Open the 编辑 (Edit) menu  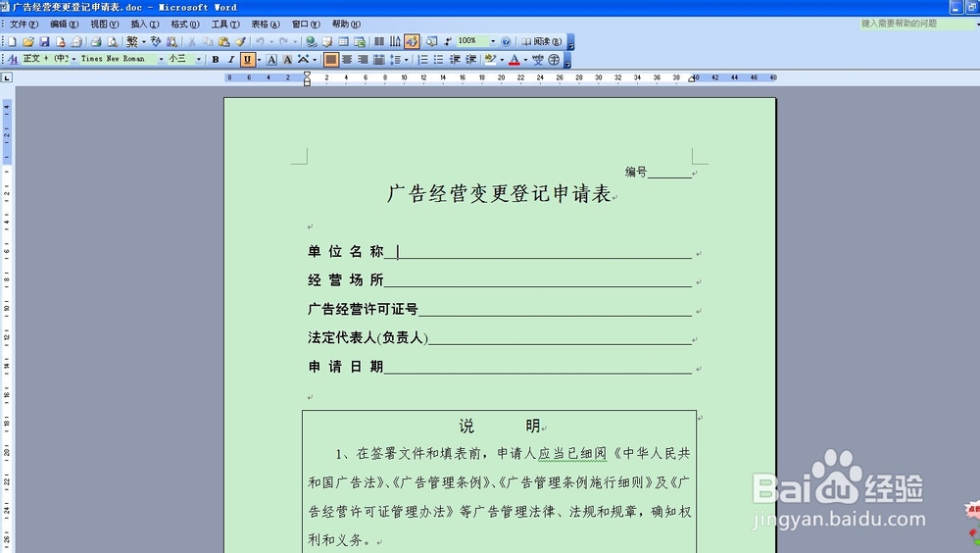pos(65,24)
